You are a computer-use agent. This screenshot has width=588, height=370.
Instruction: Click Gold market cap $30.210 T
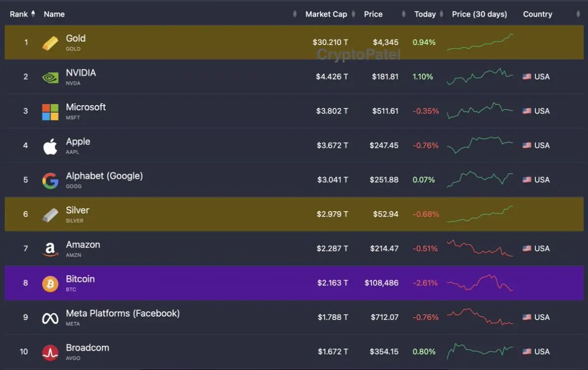[331, 42]
